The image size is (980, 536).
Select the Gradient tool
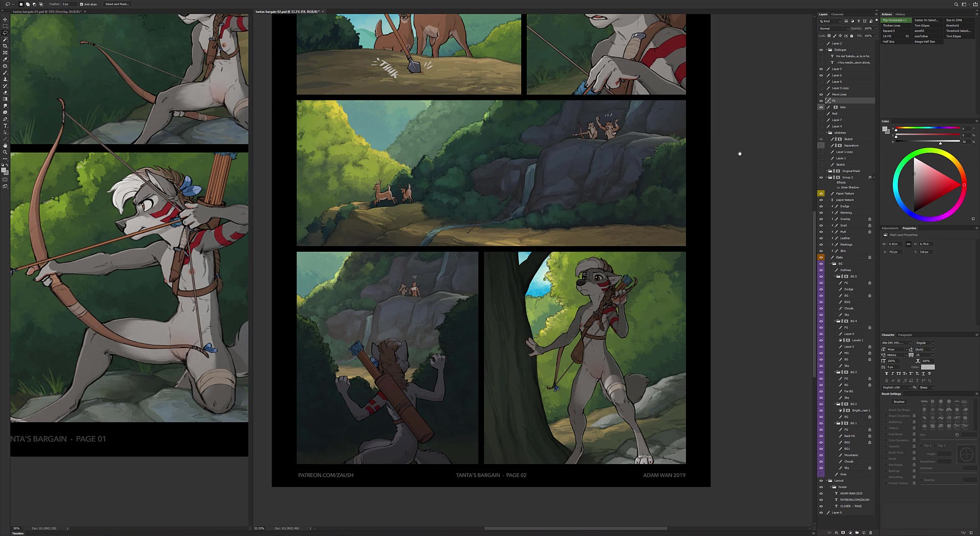[x=5, y=99]
